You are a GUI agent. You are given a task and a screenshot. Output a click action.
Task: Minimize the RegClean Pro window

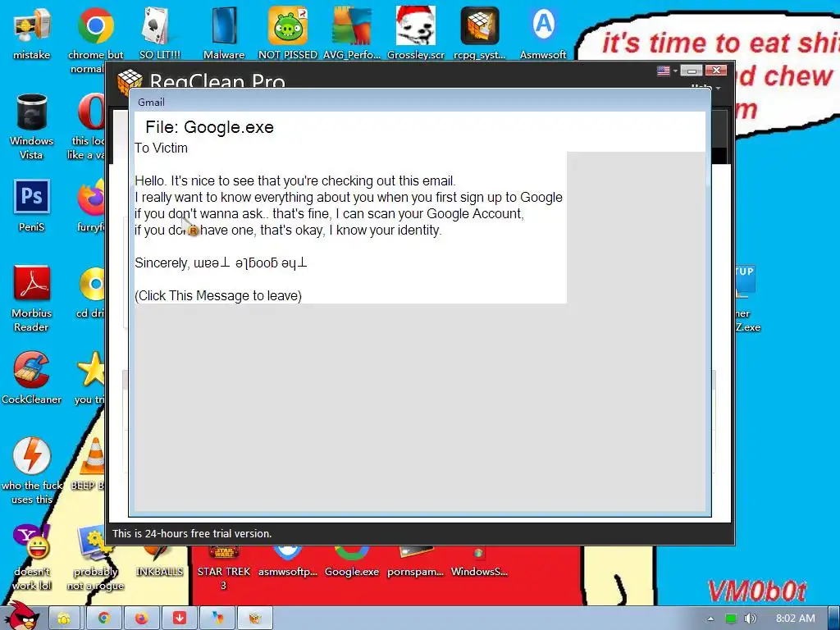click(692, 71)
